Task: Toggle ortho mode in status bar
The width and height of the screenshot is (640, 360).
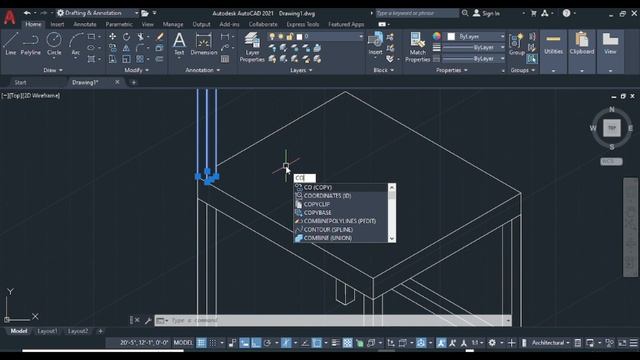Action: tap(256, 343)
